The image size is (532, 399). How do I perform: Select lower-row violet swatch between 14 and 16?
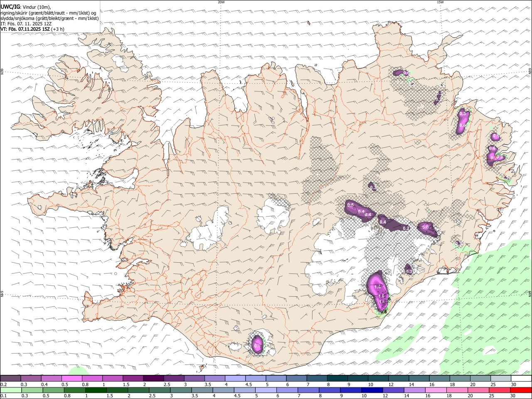(x=415, y=390)
